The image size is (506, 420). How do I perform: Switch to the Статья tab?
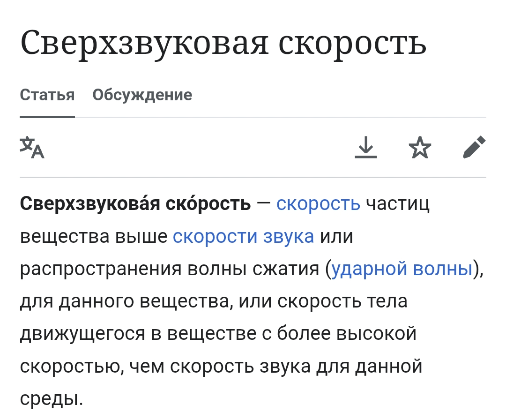(47, 95)
